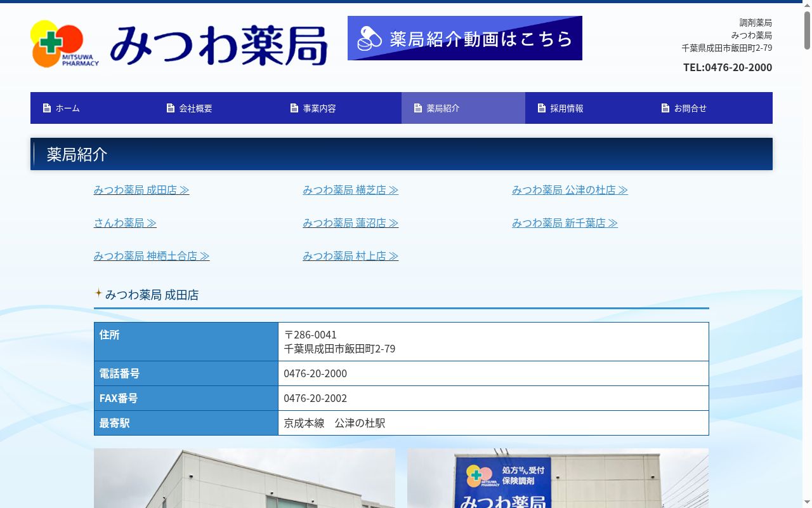Screen dimensions: 812x508
Task: Follow みつわ薬局 村上店 link
Action: click(351, 256)
